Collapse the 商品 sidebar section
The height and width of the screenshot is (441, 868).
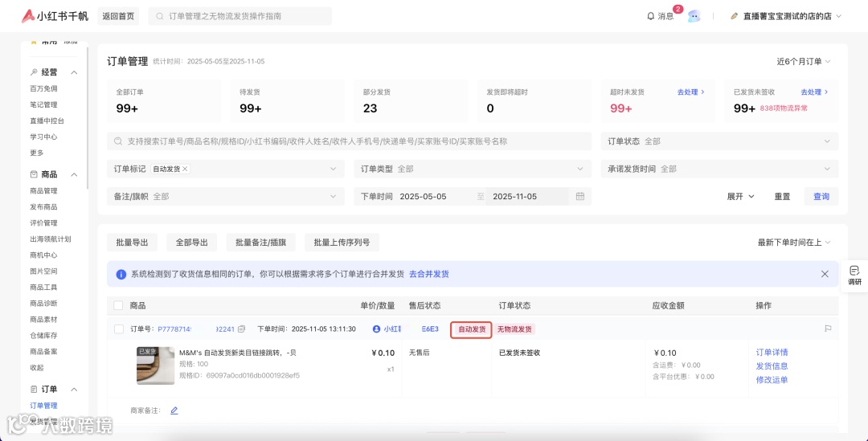click(74, 175)
